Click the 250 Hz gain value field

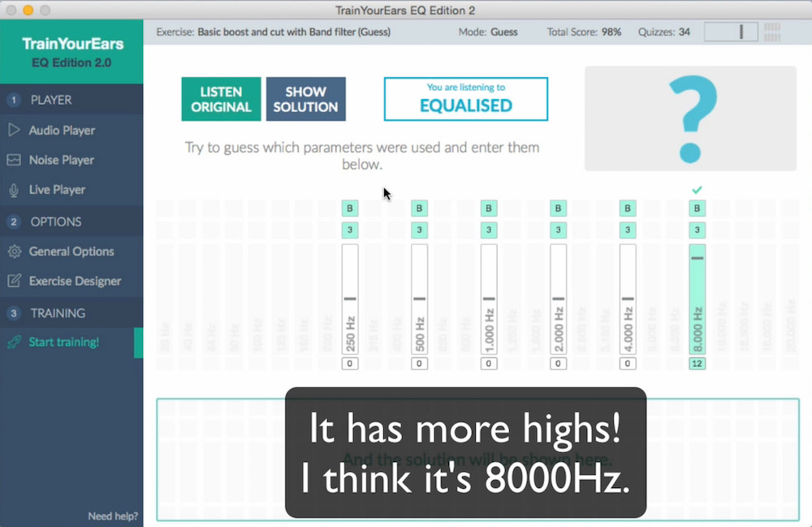pos(349,364)
